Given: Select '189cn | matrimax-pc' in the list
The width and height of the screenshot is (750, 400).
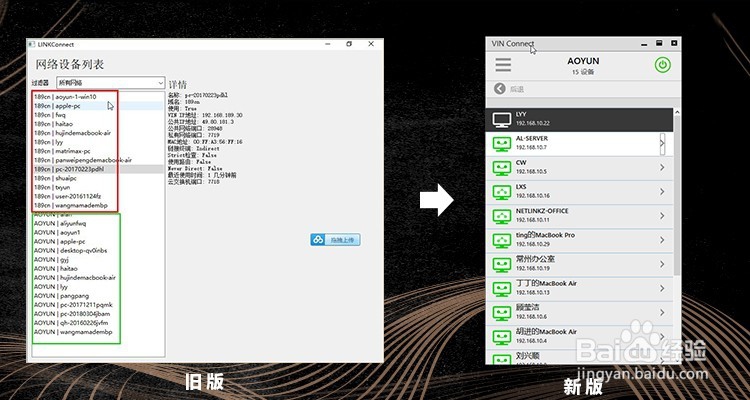Looking at the screenshot, I should click(62, 151).
